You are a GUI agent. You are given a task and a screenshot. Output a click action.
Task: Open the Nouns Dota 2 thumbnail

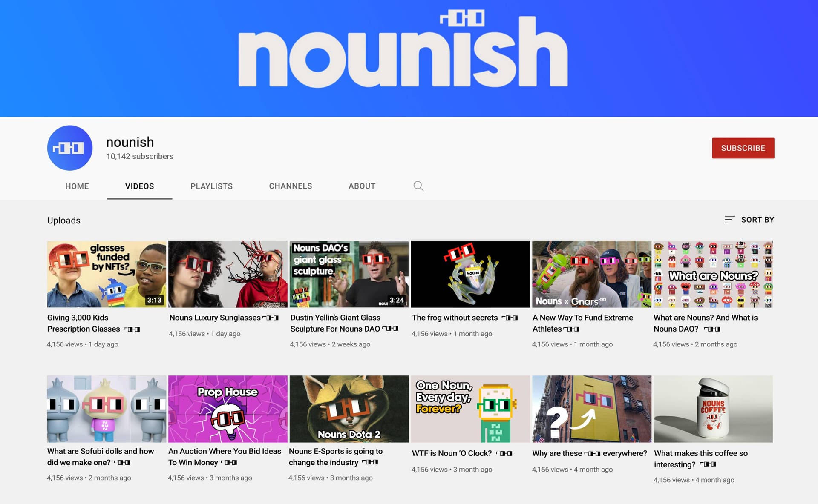(x=349, y=409)
